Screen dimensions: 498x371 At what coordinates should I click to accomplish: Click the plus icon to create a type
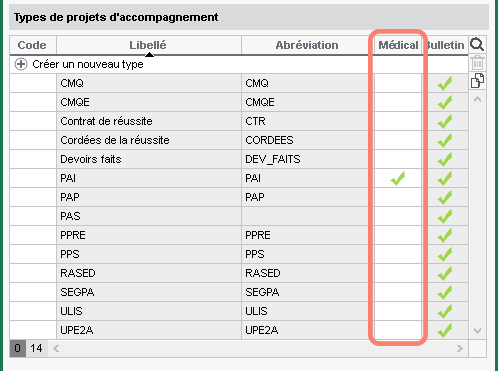click(21, 64)
